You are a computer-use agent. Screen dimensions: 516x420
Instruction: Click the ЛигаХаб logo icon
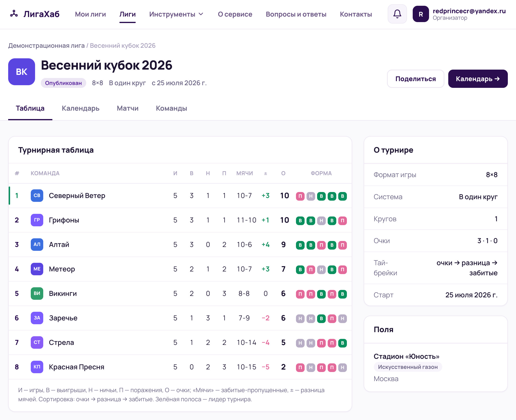[14, 14]
